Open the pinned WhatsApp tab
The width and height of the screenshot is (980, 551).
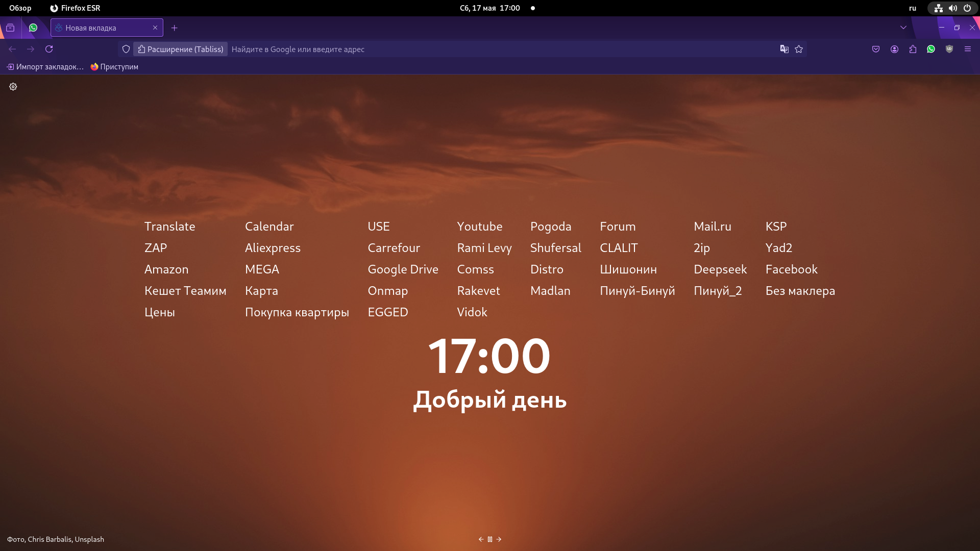(x=33, y=28)
